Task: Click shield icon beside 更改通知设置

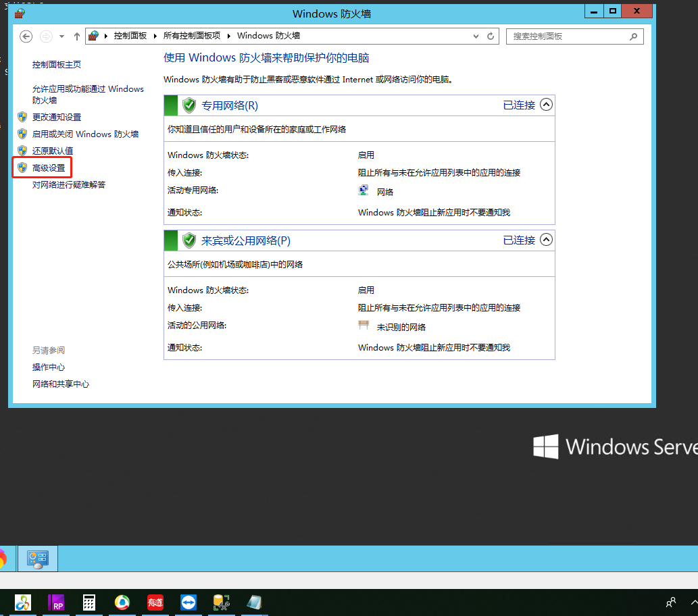Action: pos(22,117)
